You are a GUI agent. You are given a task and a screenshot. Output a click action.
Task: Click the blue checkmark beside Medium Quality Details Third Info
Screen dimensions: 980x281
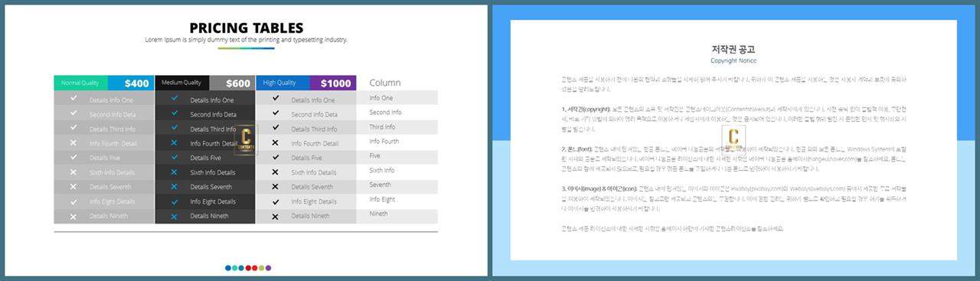point(175,128)
